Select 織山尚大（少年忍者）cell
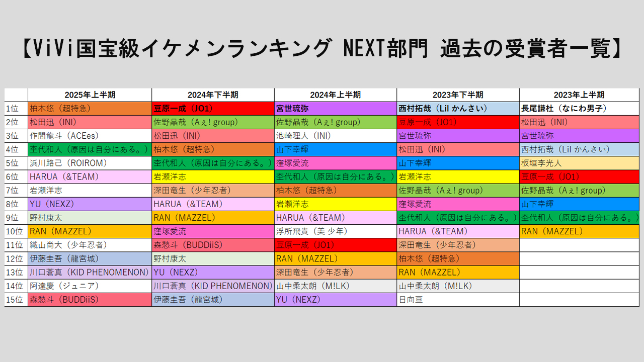The height and width of the screenshot is (362, 644). pyautogui.click(x=90, y=245)
